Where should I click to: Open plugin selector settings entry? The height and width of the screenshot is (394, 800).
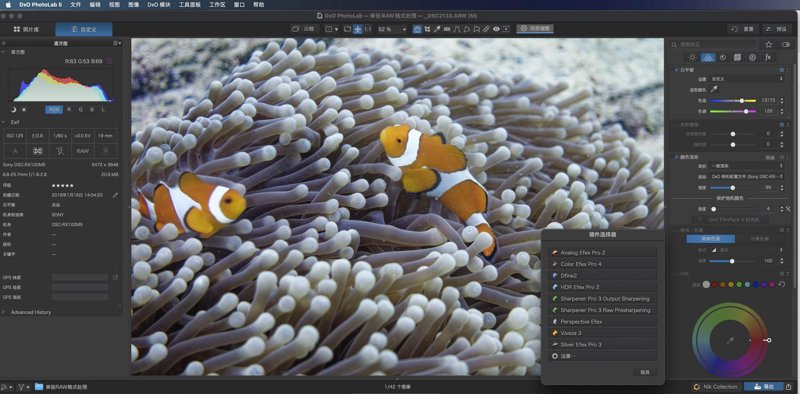coord(603,356)
